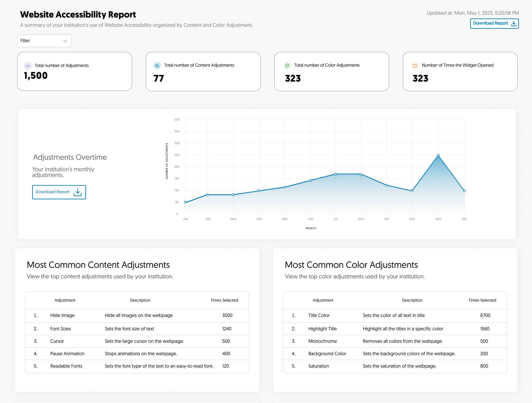Click the Monochrome row name

tap(322, 341)
